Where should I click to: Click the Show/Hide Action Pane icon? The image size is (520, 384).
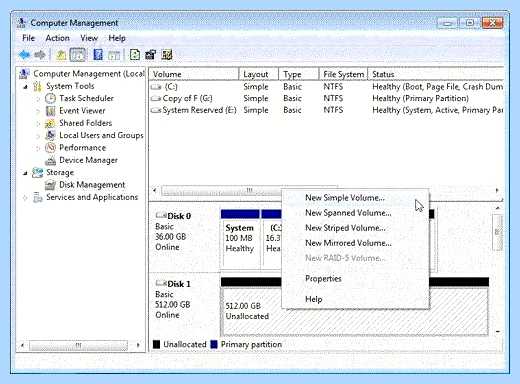pyautogui.click(x=114, y=55)
